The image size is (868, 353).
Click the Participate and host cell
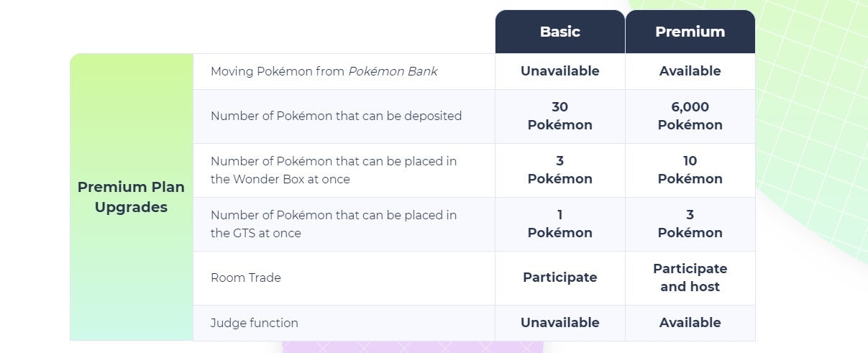690,278
